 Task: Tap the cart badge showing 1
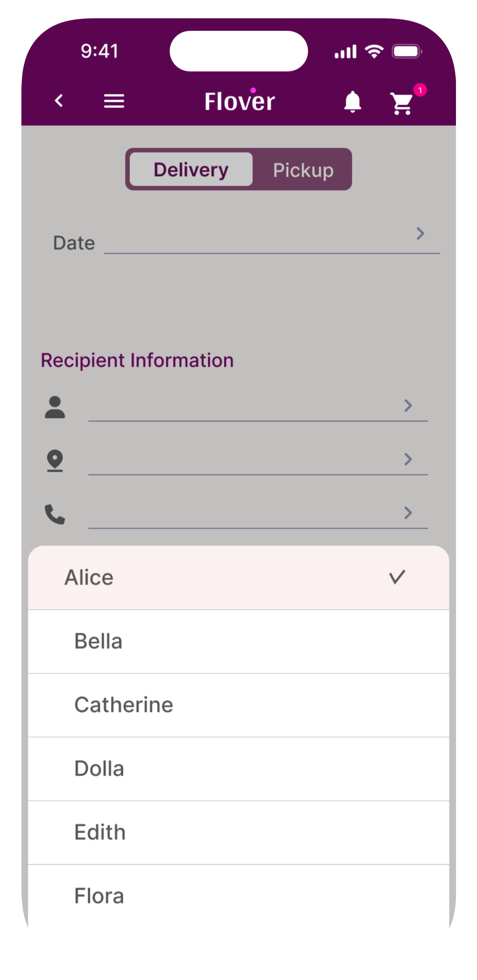pos(420,90)
